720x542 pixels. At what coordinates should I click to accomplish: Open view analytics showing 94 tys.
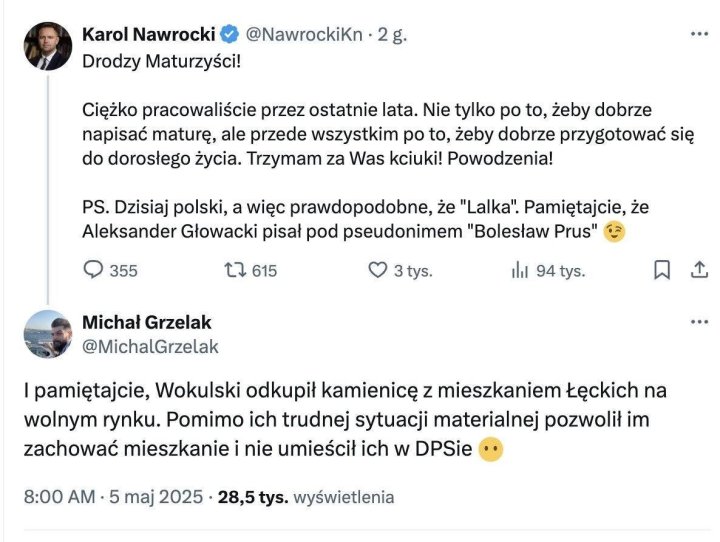click(520, 270)
